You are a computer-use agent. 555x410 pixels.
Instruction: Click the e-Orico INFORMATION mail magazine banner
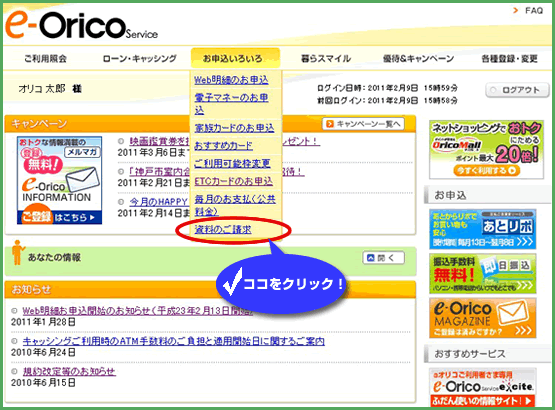59,180
